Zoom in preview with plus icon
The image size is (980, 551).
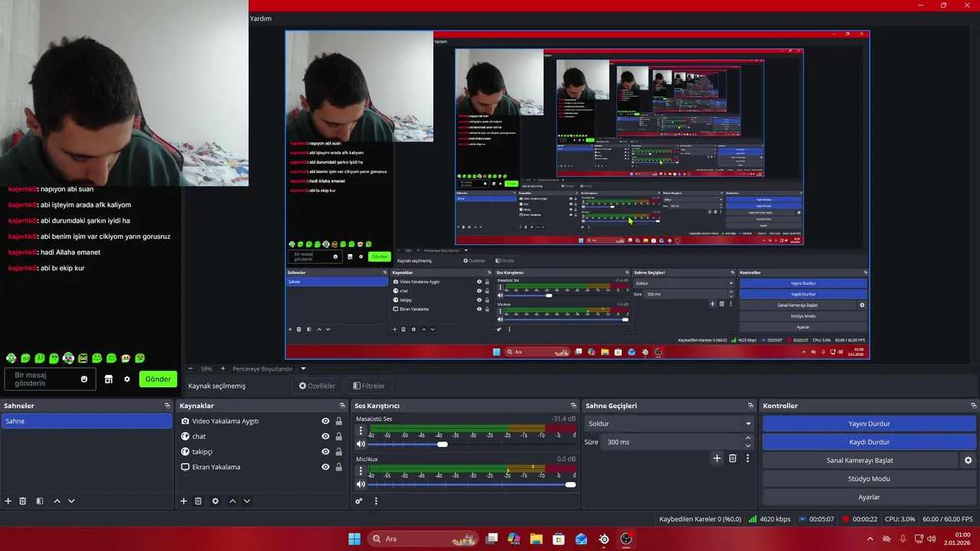click(x=223, y=368)
